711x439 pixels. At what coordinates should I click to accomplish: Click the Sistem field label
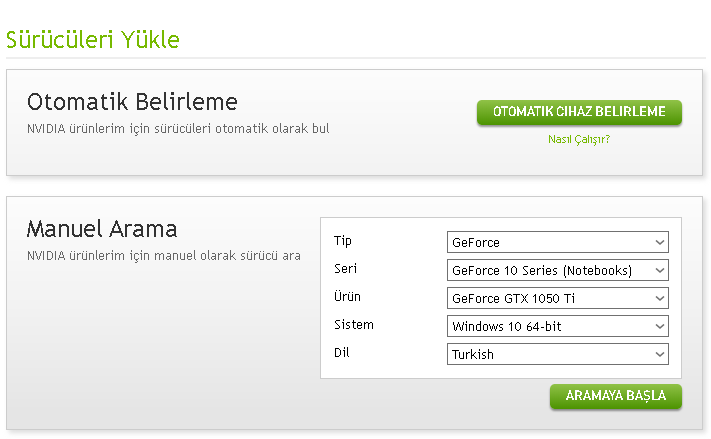(353, 325)
